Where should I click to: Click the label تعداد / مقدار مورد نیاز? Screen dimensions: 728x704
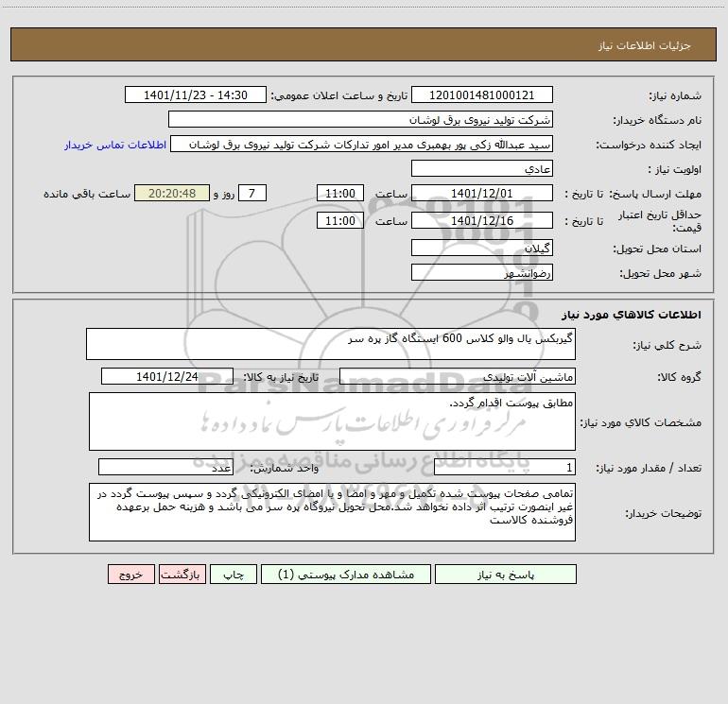tap(649, 468)
